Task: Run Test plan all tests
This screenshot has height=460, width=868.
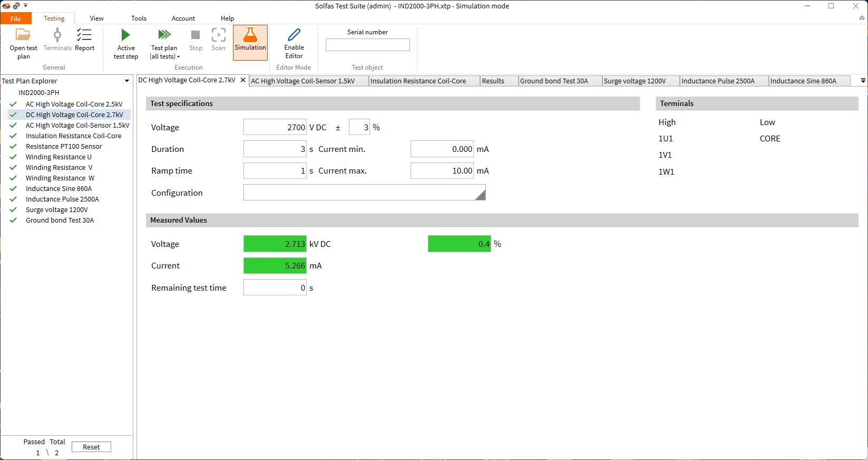Action: point(164,35)
